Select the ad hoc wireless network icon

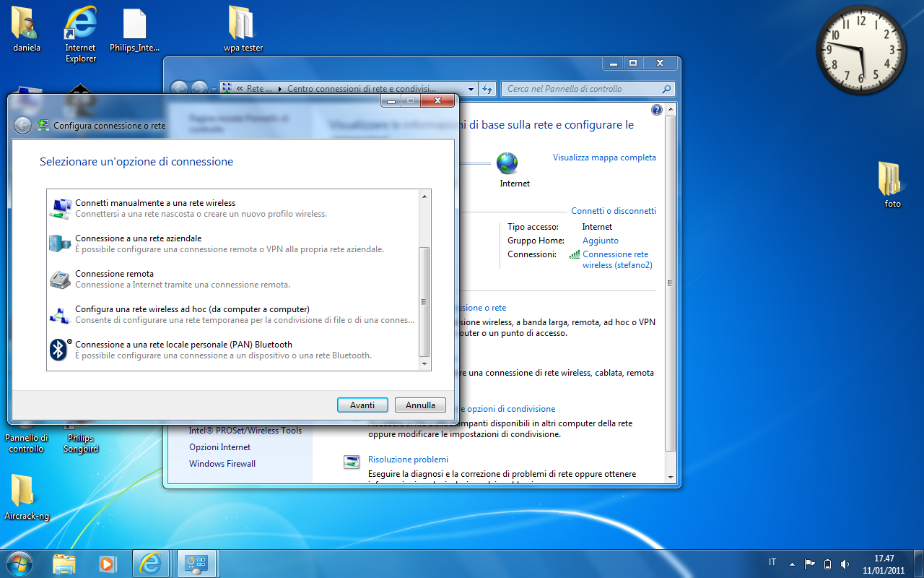pos(60,314)
